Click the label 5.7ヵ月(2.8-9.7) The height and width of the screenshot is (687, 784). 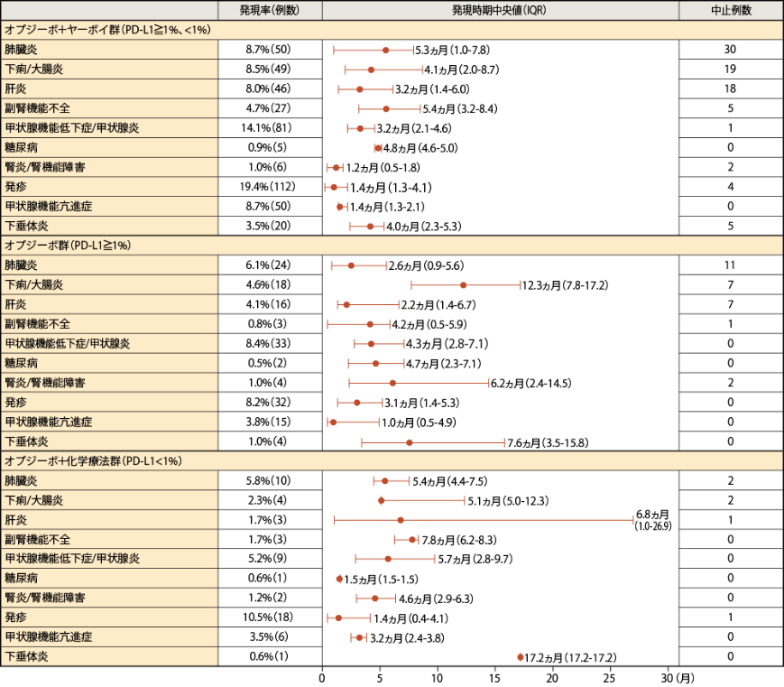tap(475, 559)
